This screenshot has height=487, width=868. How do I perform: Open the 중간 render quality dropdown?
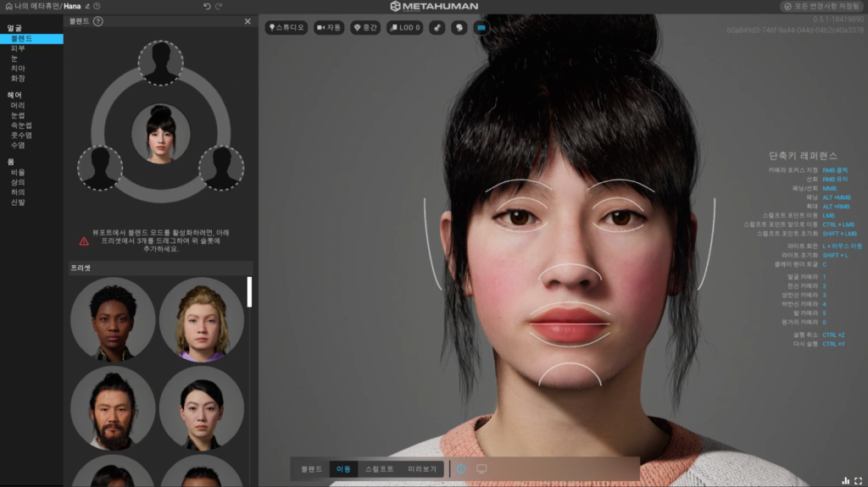[365, 27]
